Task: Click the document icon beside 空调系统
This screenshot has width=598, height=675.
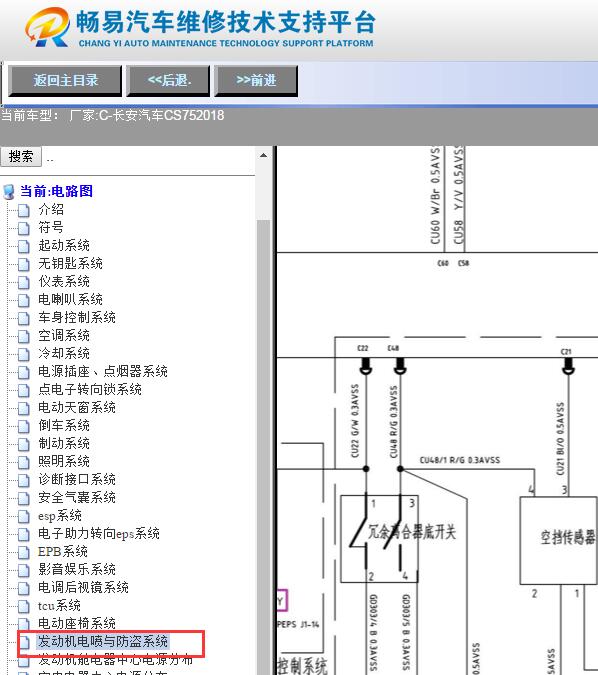Action: click(x=24, y=337)
